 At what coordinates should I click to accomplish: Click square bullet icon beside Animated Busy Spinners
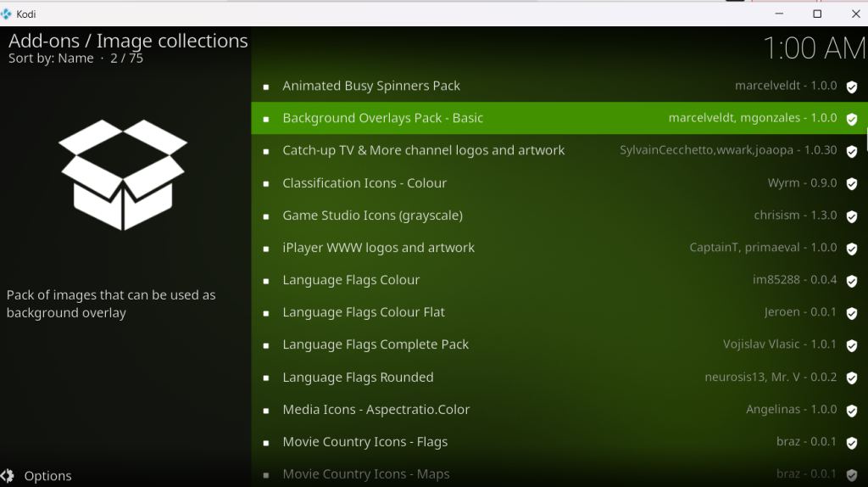[266, 87]
